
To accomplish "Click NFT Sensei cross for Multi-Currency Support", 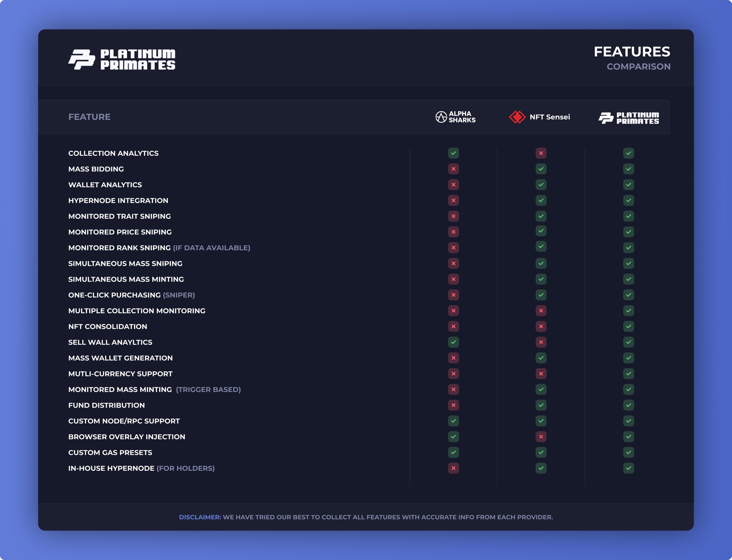I will coord(541,374).
